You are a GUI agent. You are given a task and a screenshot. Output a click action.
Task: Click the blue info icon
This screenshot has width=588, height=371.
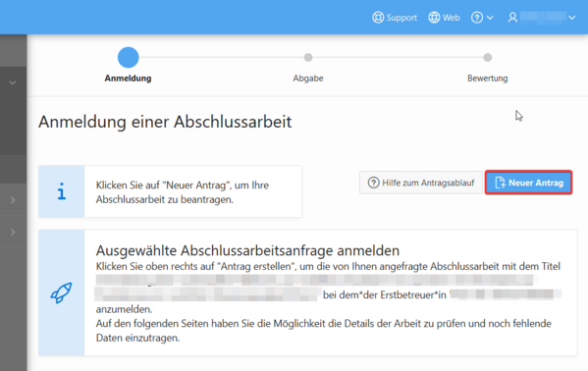tap(62, 191)
